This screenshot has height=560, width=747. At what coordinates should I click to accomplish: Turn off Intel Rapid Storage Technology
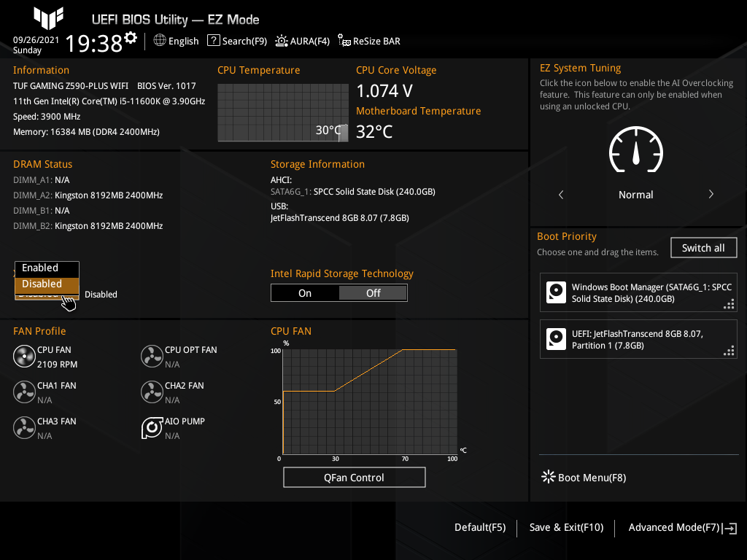[373, 292]
